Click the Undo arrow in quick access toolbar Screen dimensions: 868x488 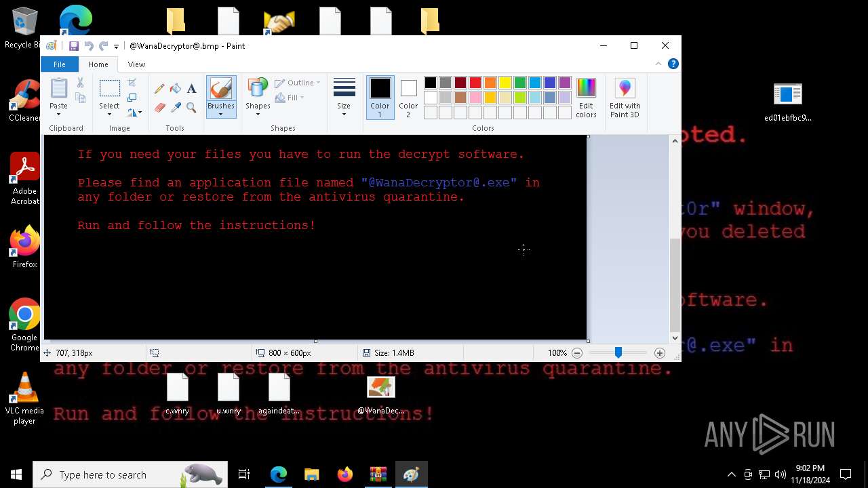pos(88,46)
